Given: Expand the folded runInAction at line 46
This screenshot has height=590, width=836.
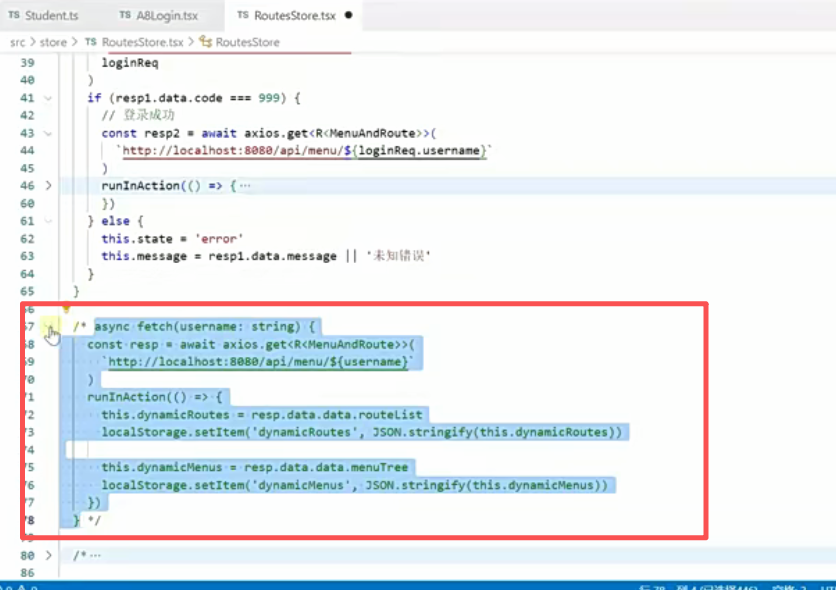Looking at the screenshot, I should (x=48, y=185).
